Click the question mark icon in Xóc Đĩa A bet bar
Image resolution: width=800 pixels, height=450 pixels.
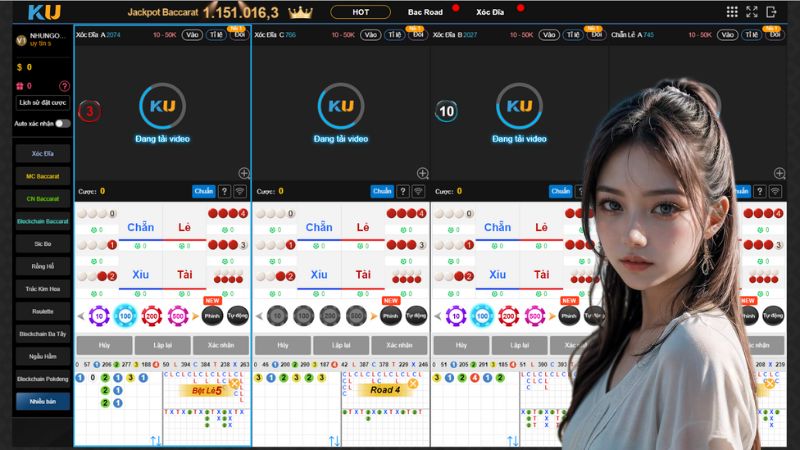click(x=224, y=191)
